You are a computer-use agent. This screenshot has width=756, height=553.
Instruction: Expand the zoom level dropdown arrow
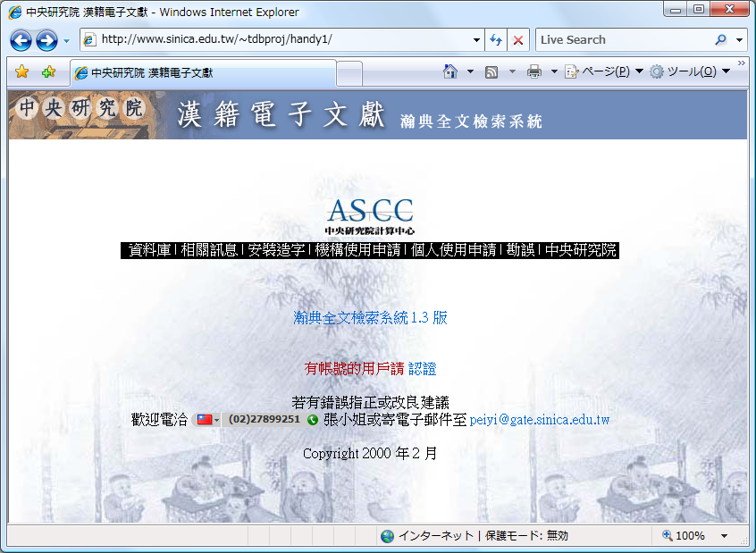[724, 536]
